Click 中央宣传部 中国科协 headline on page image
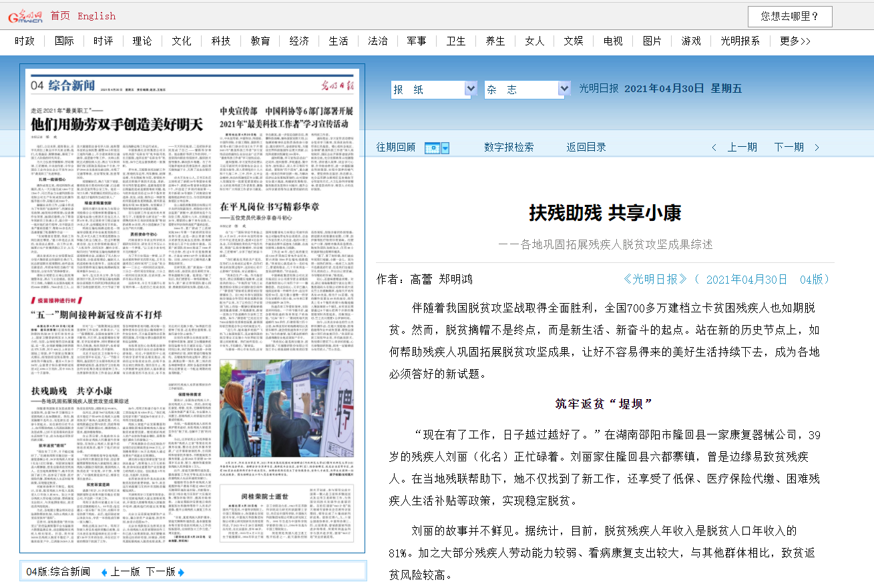 286,117
